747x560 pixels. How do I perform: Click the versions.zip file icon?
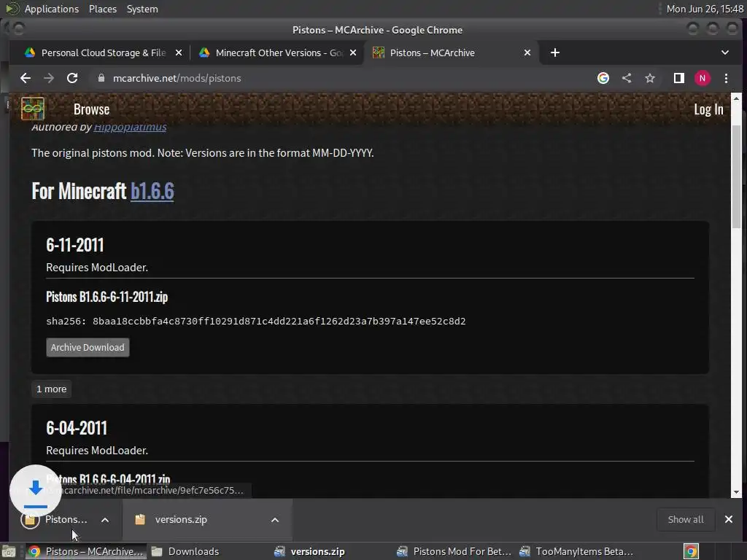tap(140, 519)
